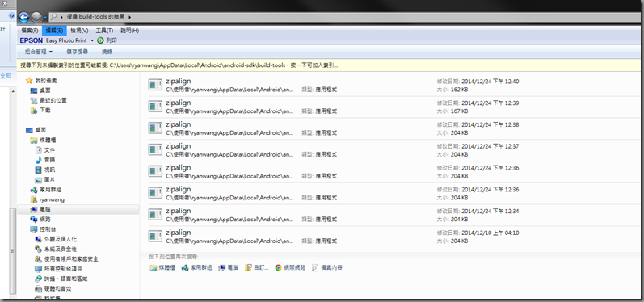Click zipalign icon modified 下午 12:40
Screen dimensions: 644x302
(155, 85)
